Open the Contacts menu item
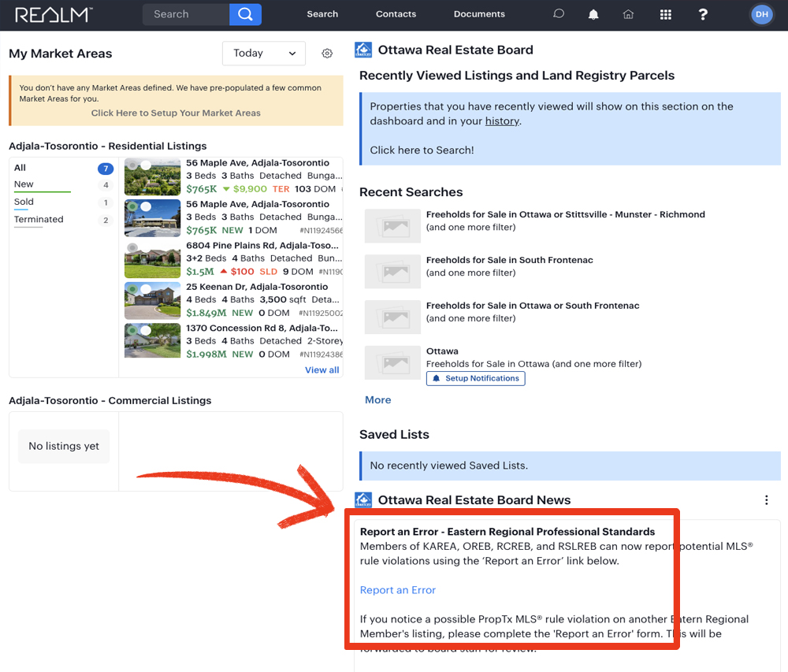Image resolution: width=788 pixels, height=672 pixels. pyautogui.click(x=396, y=14)
